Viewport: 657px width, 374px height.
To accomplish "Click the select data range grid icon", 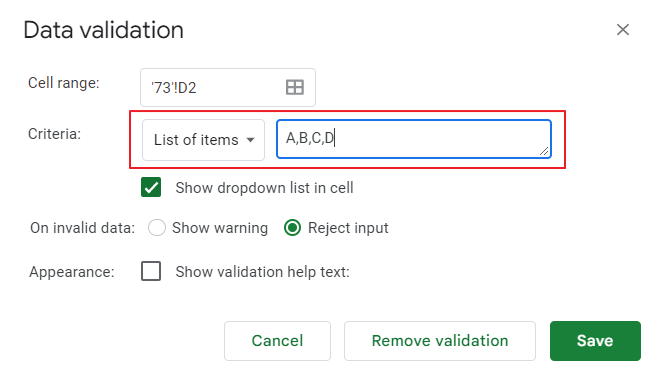I will point(295,87).
